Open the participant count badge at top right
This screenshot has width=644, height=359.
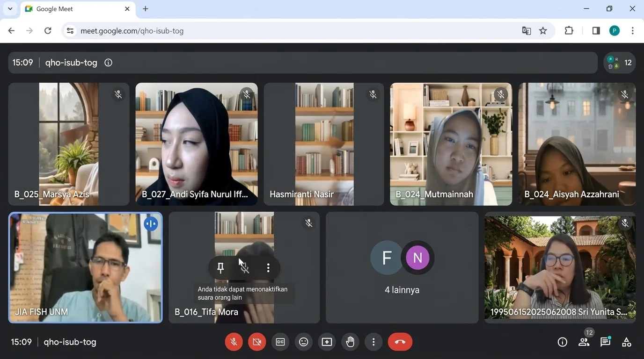pos(620,63)
